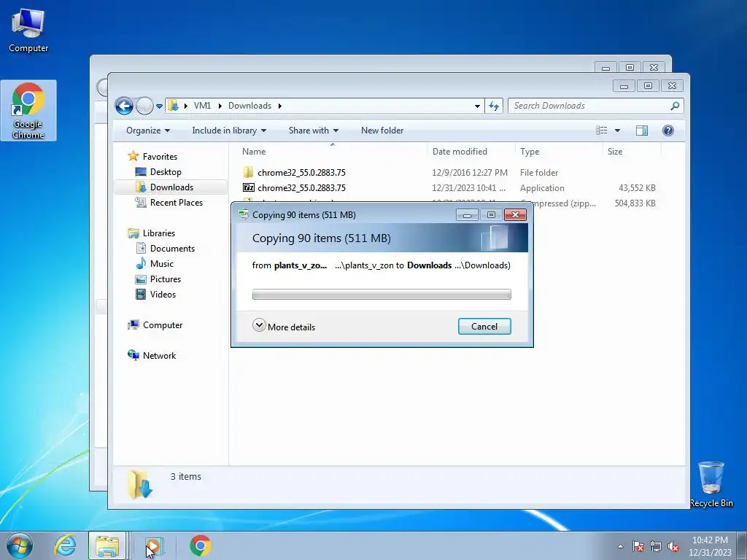Select the chrome32_55.0.2883.75 7z application icon
Screen dimensions: 747x560
point(248,187)
